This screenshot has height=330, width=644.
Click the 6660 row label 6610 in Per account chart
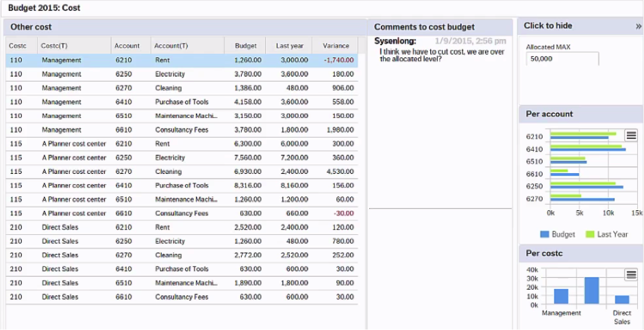coord(534,175)
